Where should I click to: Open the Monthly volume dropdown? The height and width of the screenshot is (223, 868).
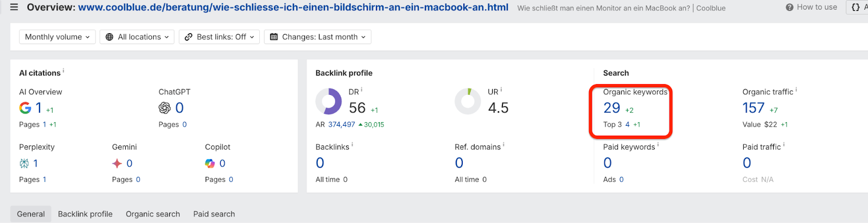tap(58, 37)
